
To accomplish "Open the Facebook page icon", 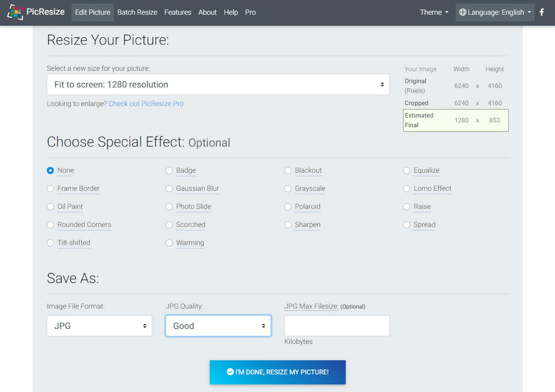I will point(542,12).
